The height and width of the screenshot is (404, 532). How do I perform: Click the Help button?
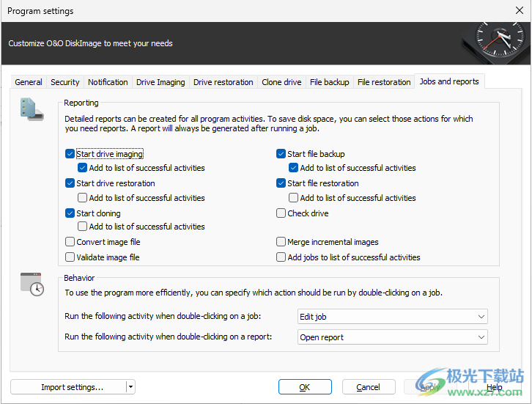[495, 387]
